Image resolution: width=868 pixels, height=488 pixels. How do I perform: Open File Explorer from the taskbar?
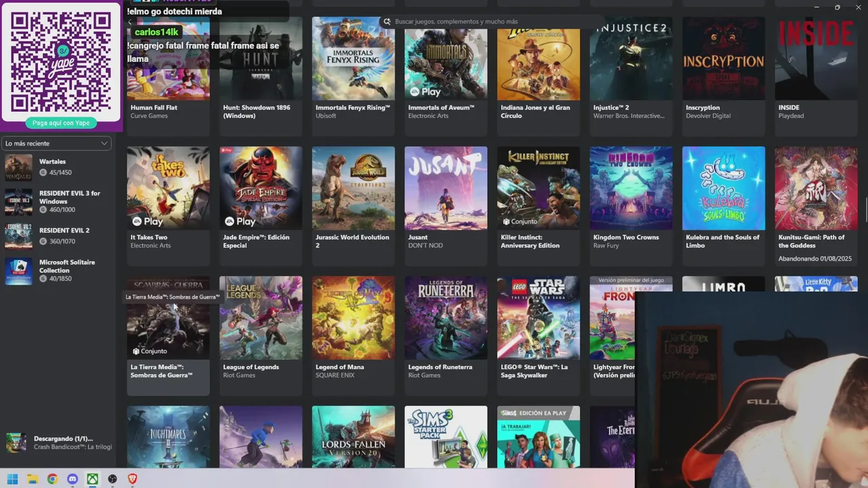point(32,479)
